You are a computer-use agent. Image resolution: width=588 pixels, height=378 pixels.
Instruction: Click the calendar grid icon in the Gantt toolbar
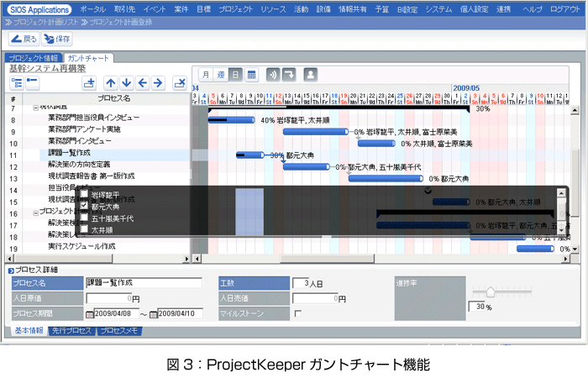[x=252, y=75]
